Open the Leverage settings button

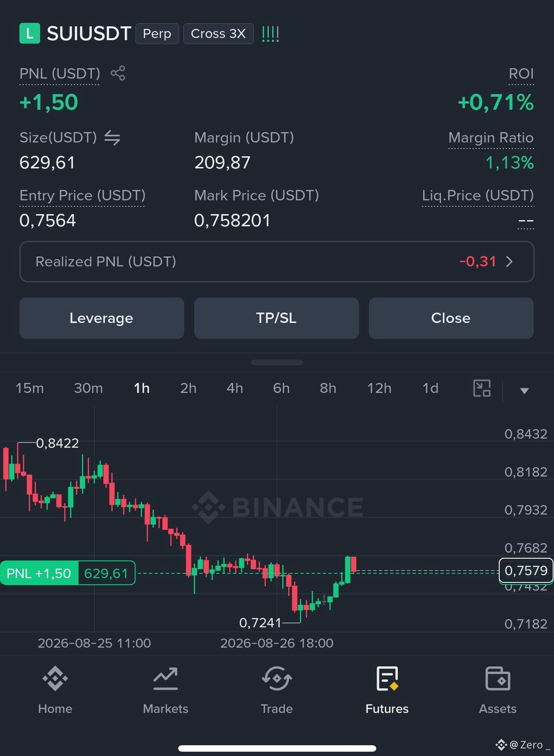pos(102,318)
